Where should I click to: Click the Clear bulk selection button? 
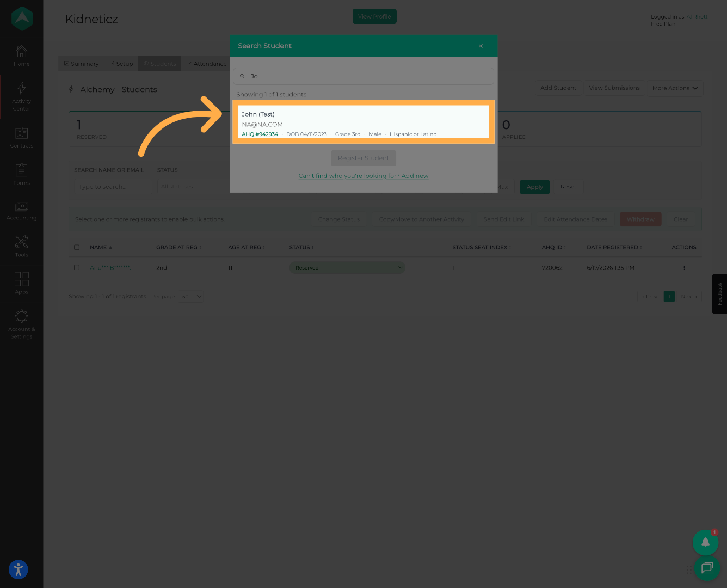tap(681, 219)
